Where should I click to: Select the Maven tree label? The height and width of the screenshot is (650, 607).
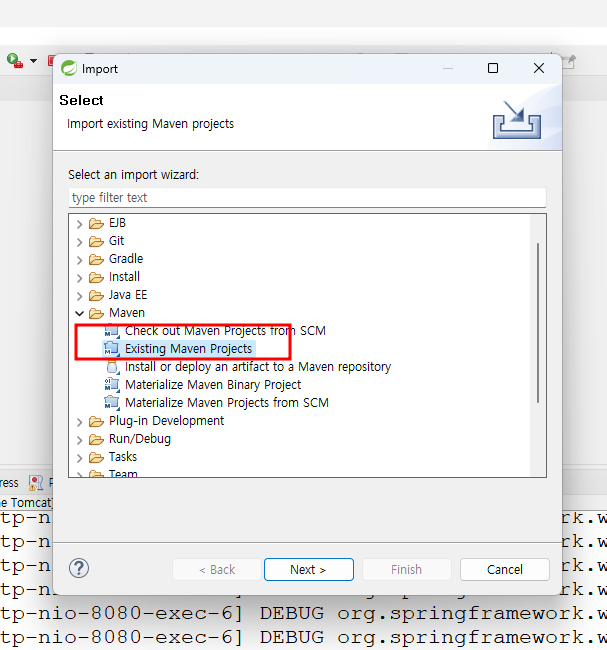click(127, 313)
